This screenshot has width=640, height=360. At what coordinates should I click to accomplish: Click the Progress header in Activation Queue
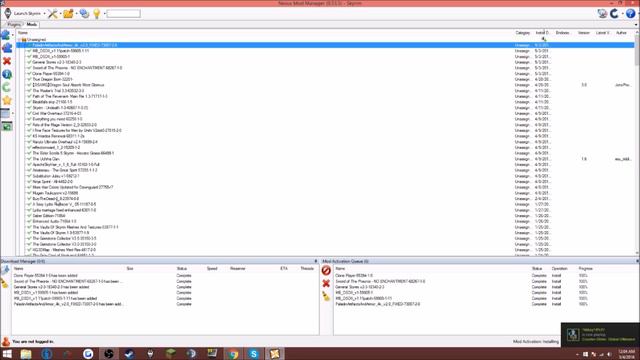pos(585,269)
